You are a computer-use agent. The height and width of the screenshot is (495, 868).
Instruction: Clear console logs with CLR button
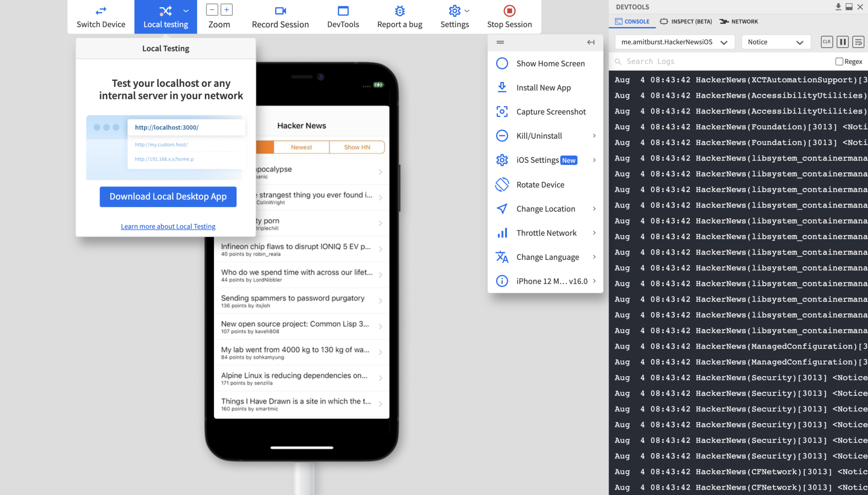click(826, 42)
